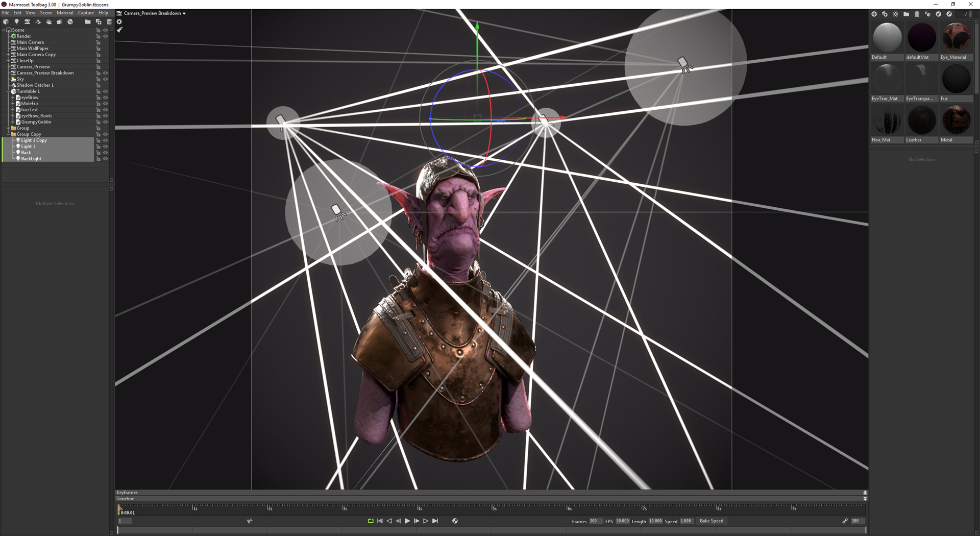Collapse the Scene root node
The height and width of the screenshot is (536, 980).
point(4,30)
